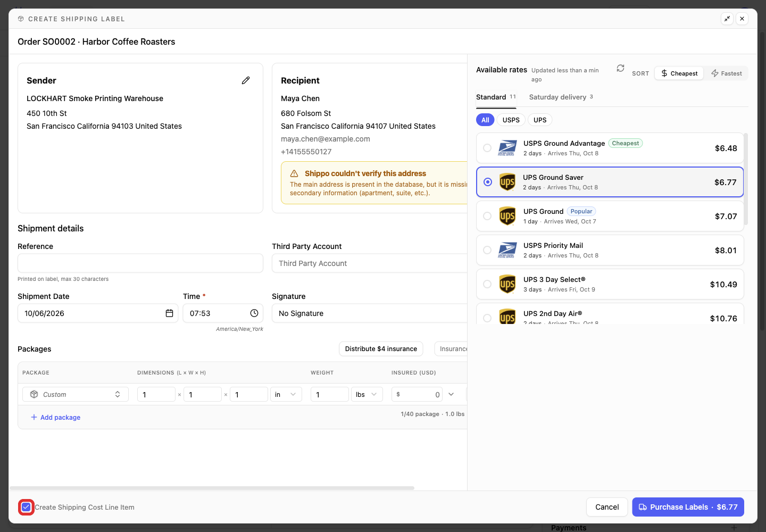Sort rates by Cheapest

679,73
